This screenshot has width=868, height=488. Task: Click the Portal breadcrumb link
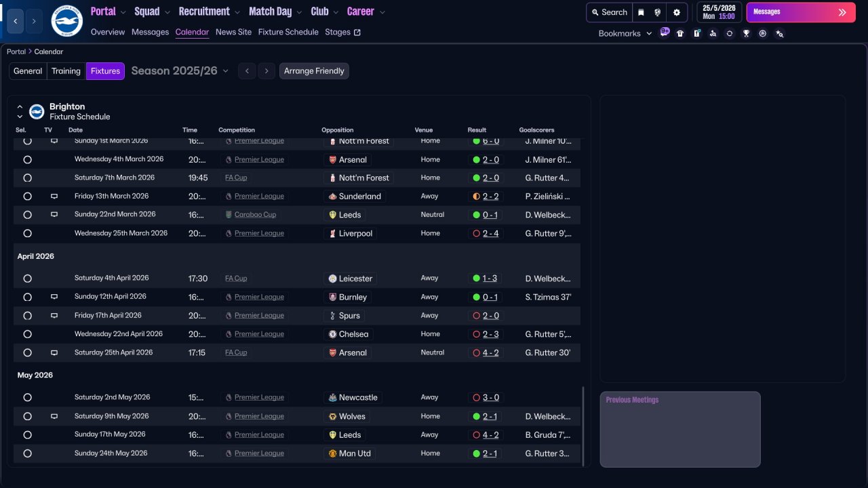point(16,52)
